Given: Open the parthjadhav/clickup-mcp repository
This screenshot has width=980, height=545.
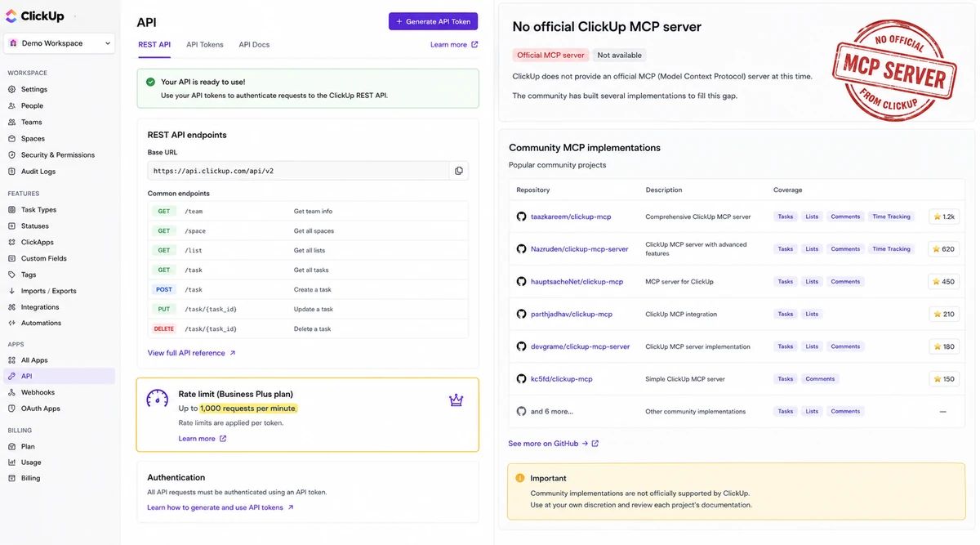Looking at the screenshot, I should click(x=572, y=314).
